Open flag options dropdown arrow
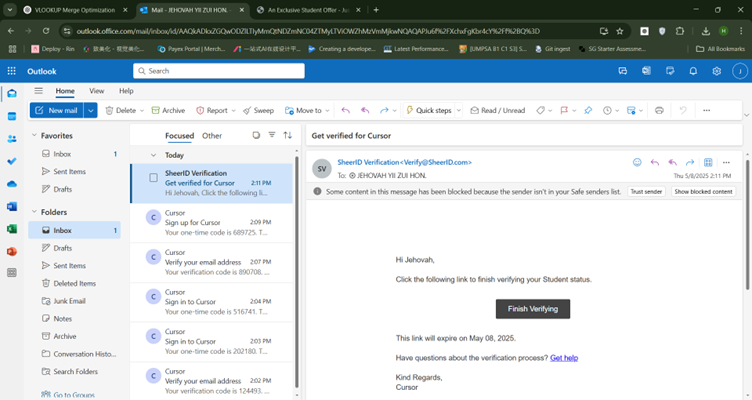This screenshot has height=400, width=752. [x=574, y=111]
